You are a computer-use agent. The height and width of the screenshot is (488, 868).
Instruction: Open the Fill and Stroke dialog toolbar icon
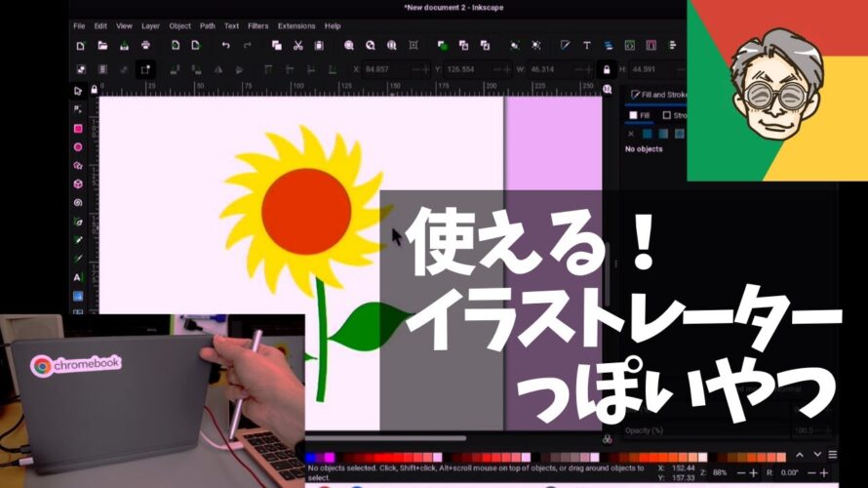point(565,46)
